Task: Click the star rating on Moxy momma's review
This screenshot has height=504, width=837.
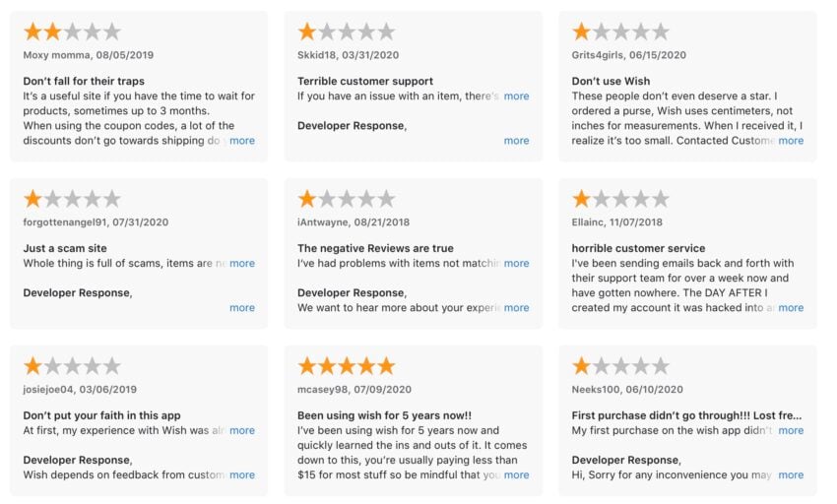Action: pos(72,32)
